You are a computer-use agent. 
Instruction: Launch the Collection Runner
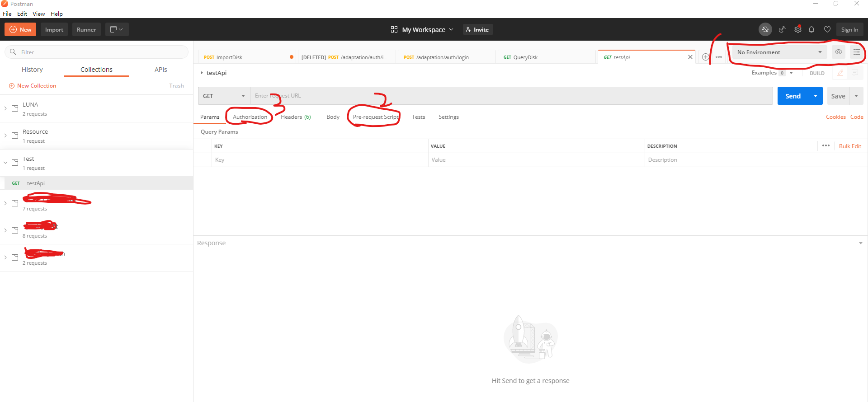(x=86, y=29)
